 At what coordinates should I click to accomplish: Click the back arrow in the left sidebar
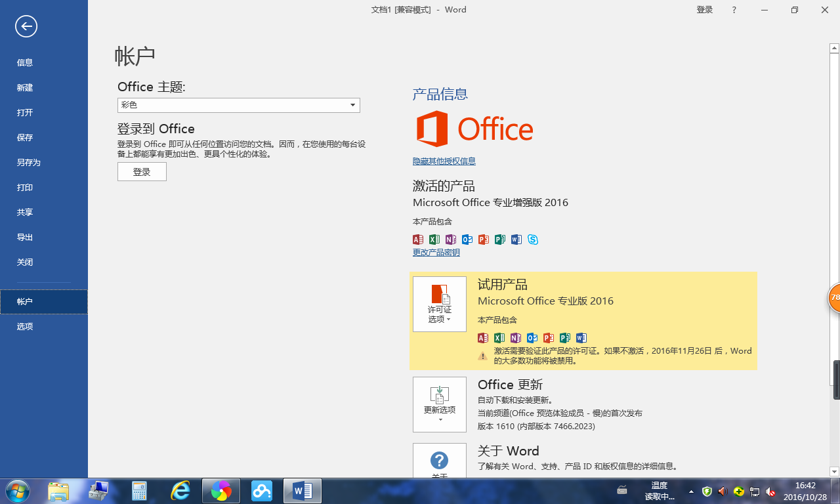pyautogui.click(x=26, y=26)
